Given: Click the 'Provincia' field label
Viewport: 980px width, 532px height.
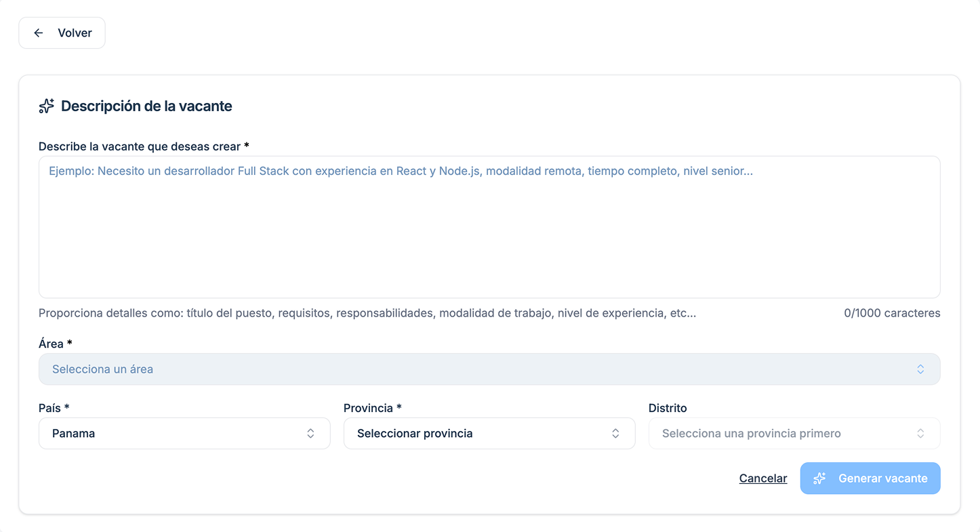Looking at the screenshot, I should point(372,408).
